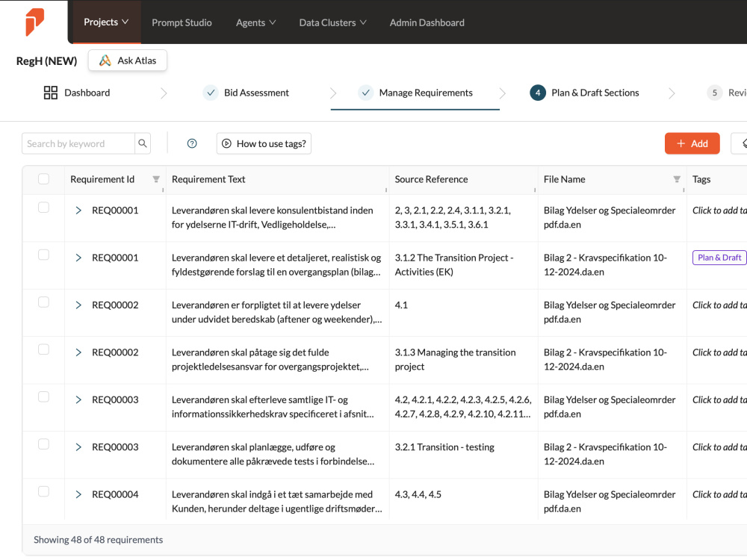Open the Dashboard grid icon step
Viewport: 747px width, 560px height.
click(x=51, y=93)
